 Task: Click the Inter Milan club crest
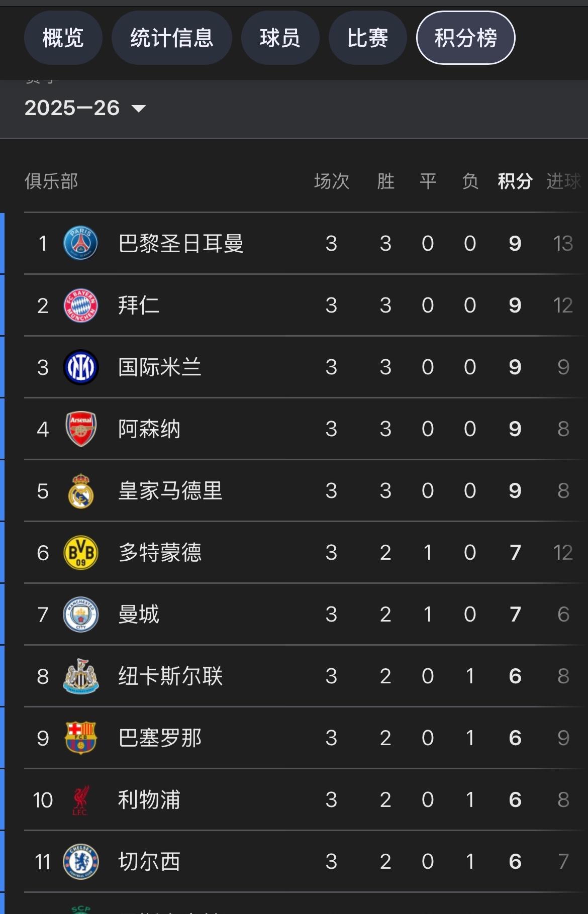tap(80, 367)
